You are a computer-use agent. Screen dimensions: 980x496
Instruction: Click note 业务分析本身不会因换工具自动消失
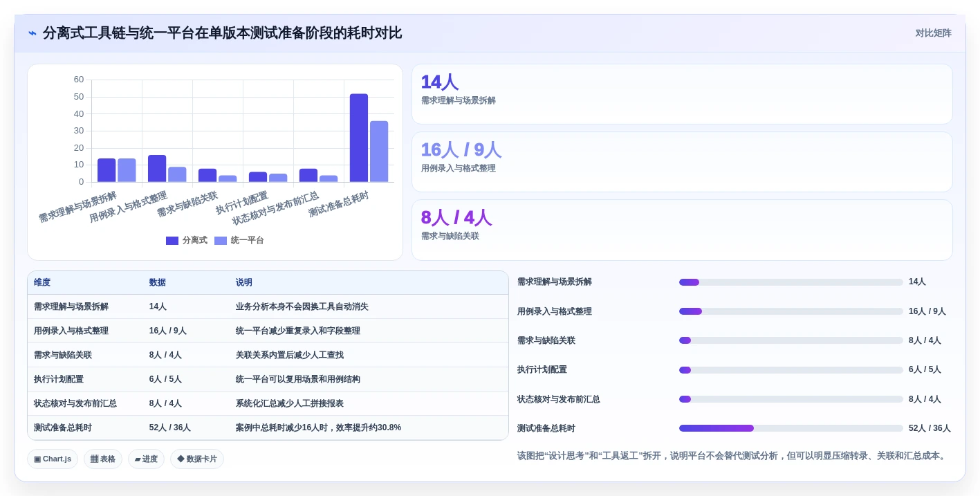[x=302, y=307]
